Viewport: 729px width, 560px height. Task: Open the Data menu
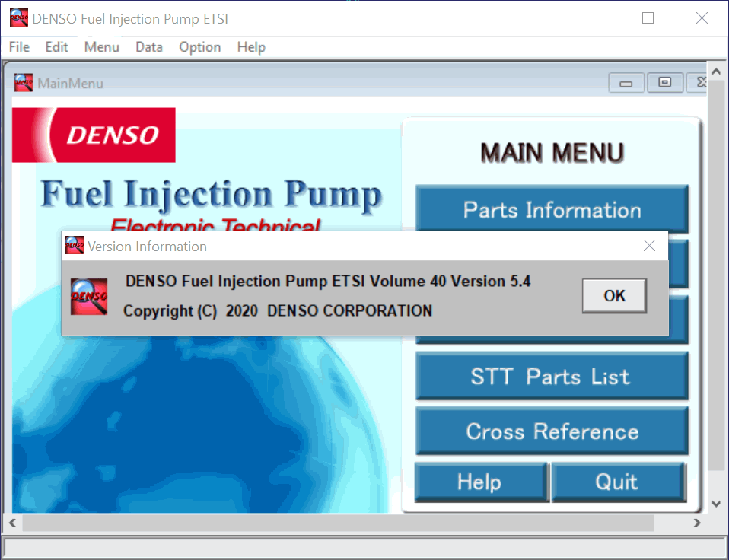(x=148, y=46)
